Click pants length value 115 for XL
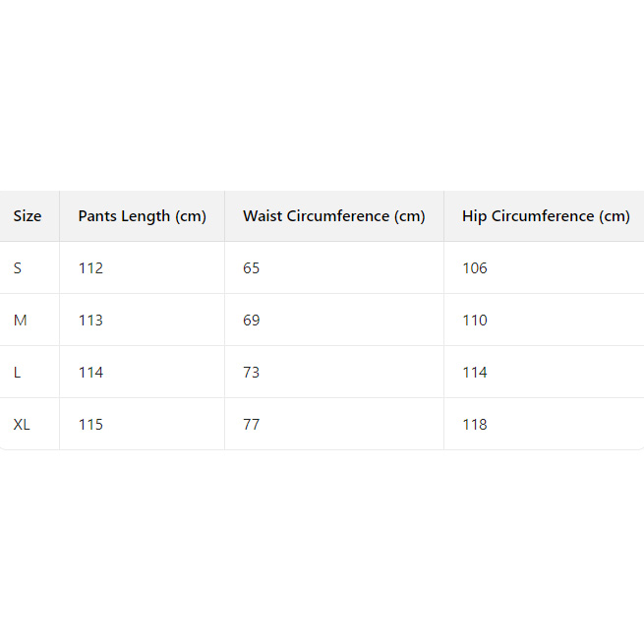This screenshot has width=644, height=644. [90, 425]
